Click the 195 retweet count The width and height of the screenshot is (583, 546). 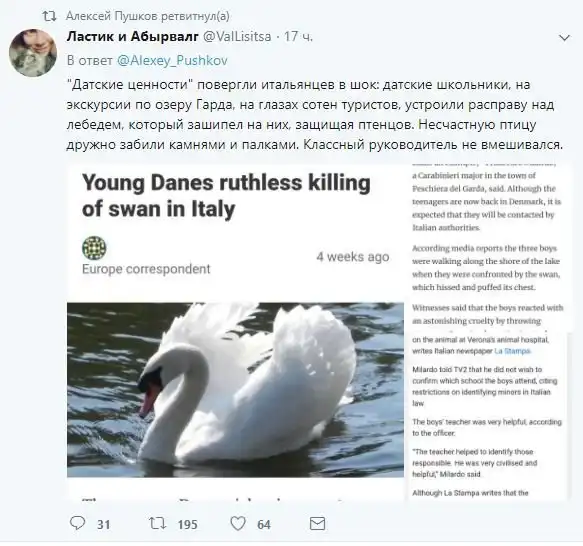(187, 524)
